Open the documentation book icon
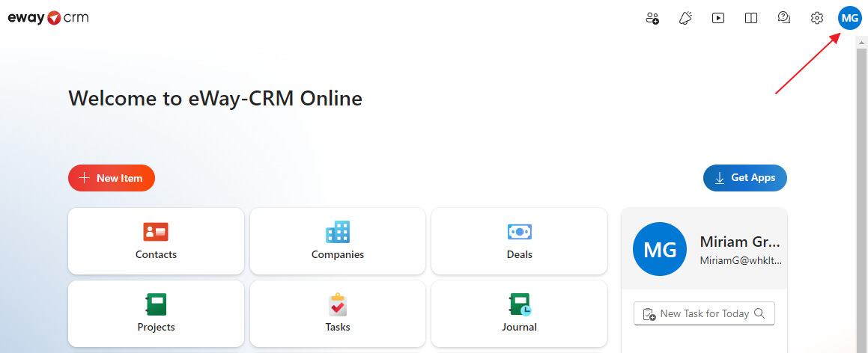The height and width of the screenshot is (353, 868). (x=751, y=18)
